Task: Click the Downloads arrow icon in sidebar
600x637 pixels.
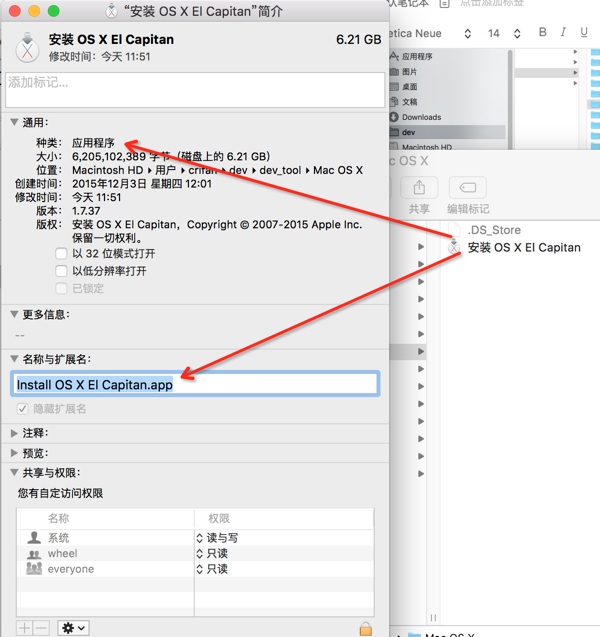Action: (394, 117)
